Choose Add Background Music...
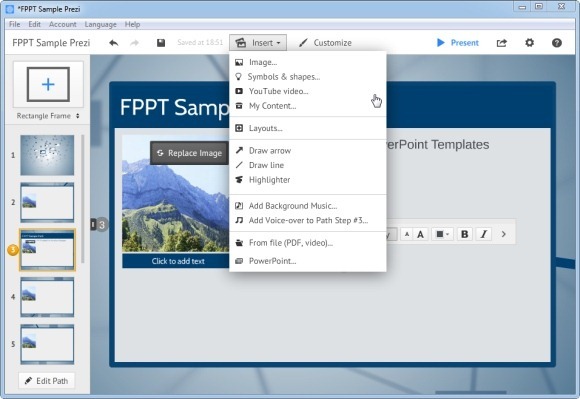580x399 pixels. tap(308, 206)
